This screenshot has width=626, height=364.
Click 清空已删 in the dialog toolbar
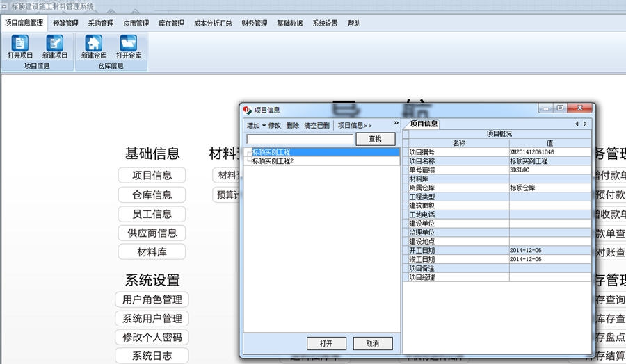coord(316,125)
